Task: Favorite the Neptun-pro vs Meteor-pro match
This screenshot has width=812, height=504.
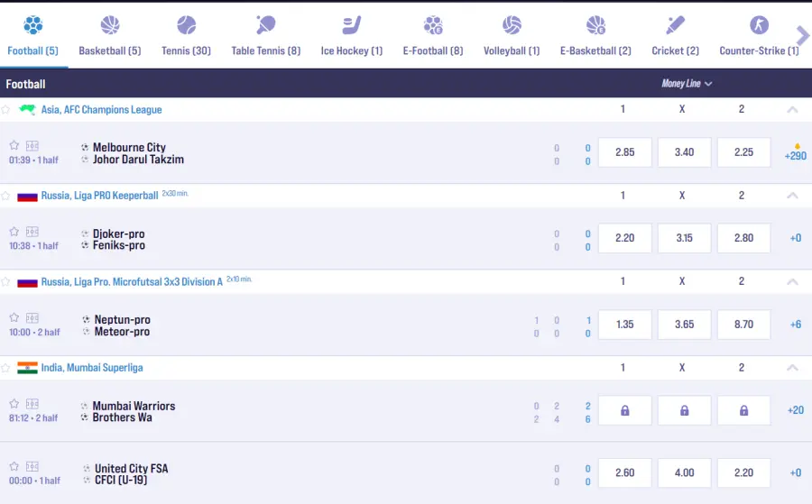Action: click(14, 317)
